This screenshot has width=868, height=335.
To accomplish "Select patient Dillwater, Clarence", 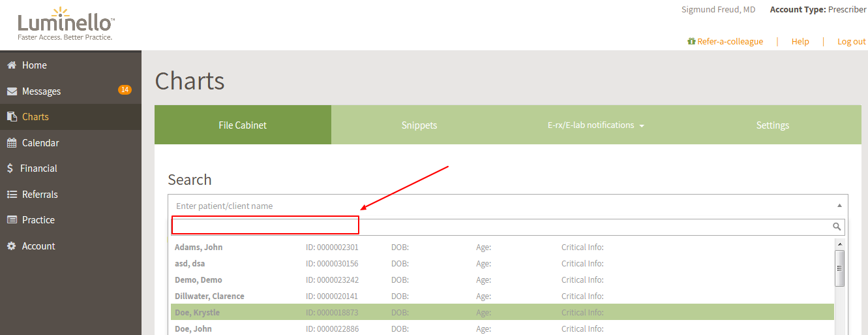I will point(502,296).
